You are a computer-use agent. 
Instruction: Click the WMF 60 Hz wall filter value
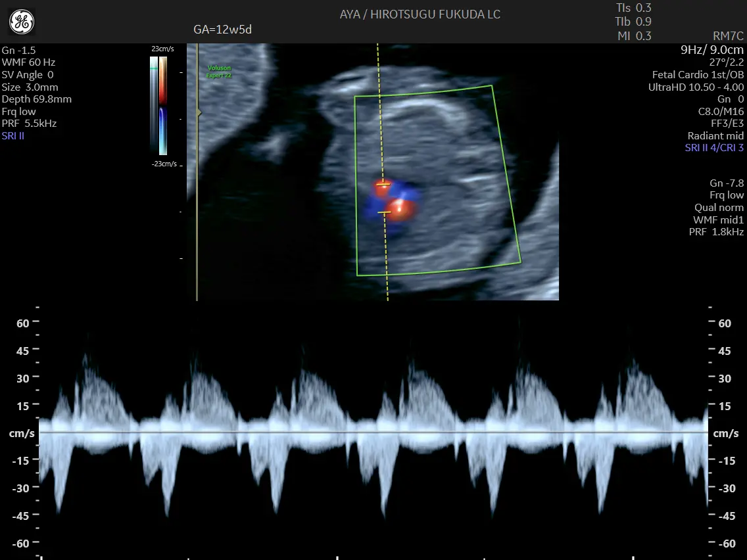click(28, 62)
